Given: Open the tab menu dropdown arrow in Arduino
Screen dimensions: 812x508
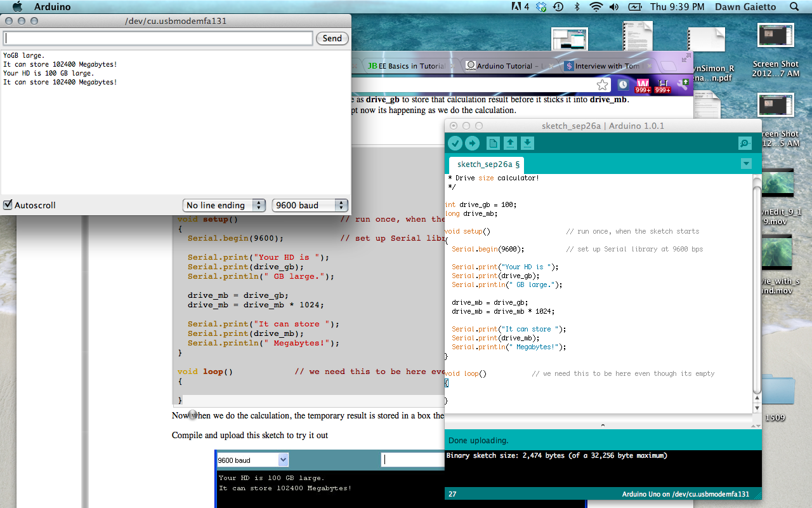Looking at the screenshot, I should (x=746, y=164).
